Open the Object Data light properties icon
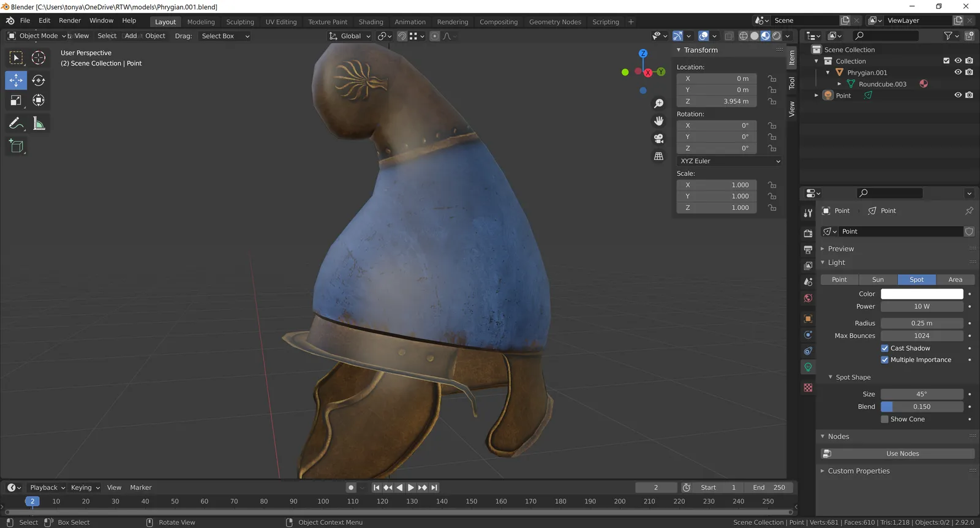The width and height of the screenshot is (980, 528). [x=808, y=367]
